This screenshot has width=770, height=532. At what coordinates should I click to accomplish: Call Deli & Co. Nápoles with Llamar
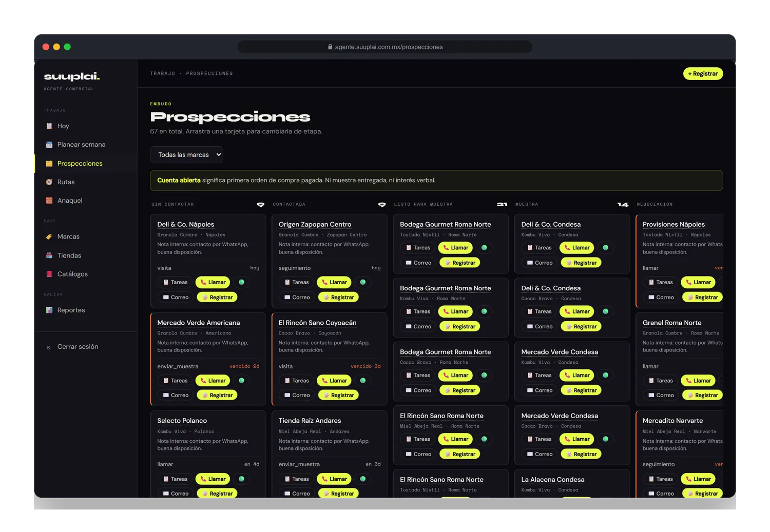(x=213, y=282)
